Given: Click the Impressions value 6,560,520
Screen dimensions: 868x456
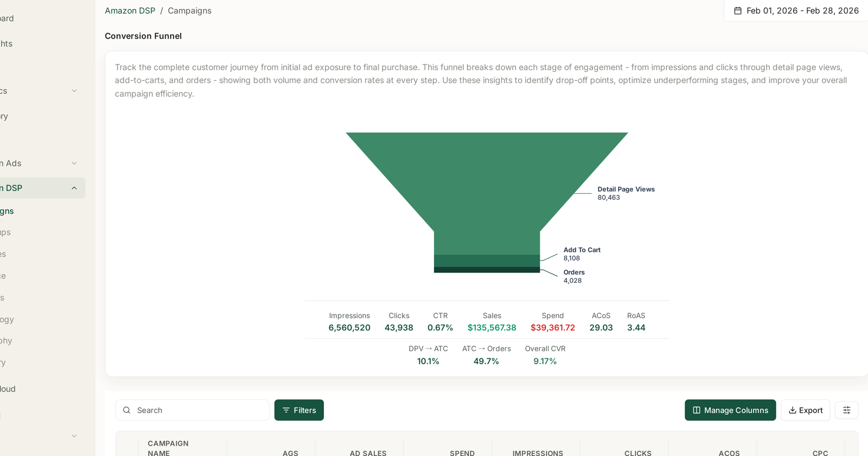Looking at the screenshot, I should pyautogui.click(x=349, y=328).
